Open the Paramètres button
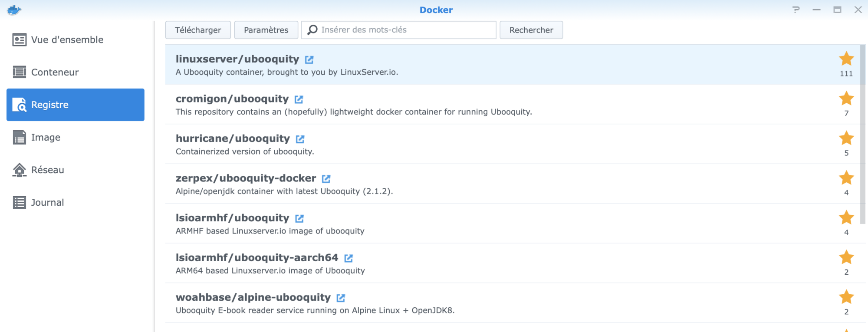This screenshot has height=332, width=868. point(266,30)
